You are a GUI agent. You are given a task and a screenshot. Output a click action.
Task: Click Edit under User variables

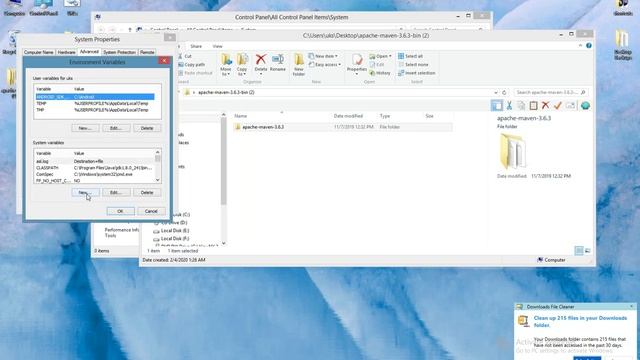click(x=116, y=128)
